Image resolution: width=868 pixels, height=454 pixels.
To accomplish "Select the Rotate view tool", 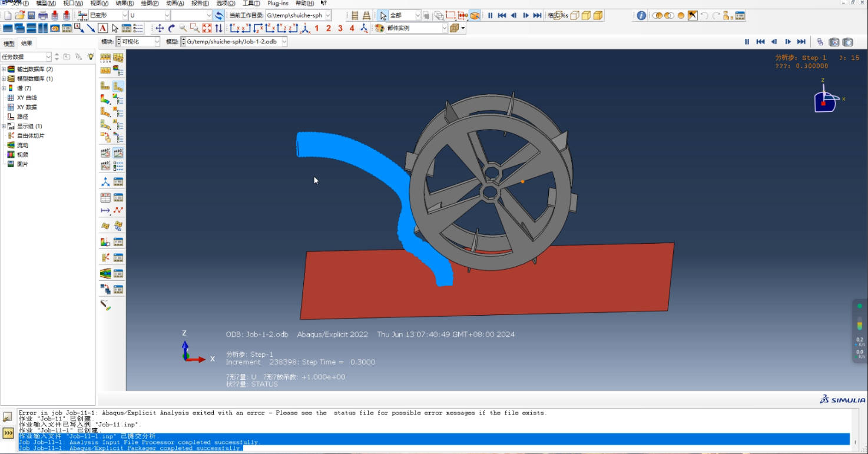I will click(171, 28).
